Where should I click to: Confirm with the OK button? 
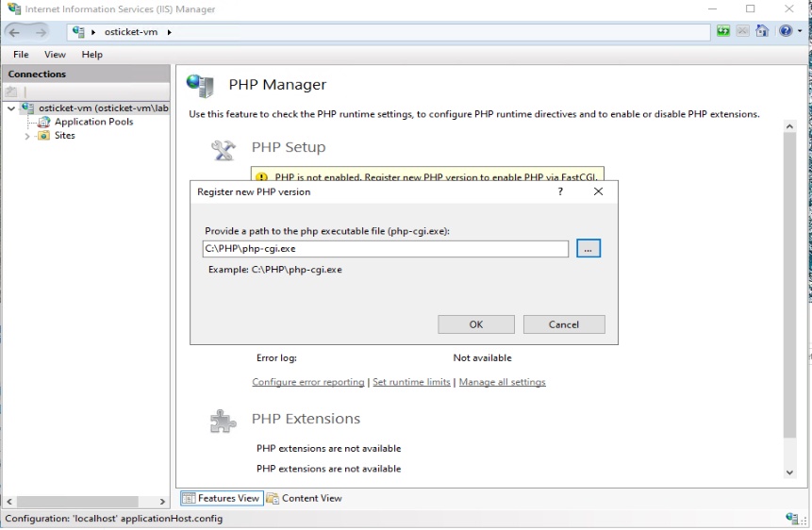pos(476,324)
